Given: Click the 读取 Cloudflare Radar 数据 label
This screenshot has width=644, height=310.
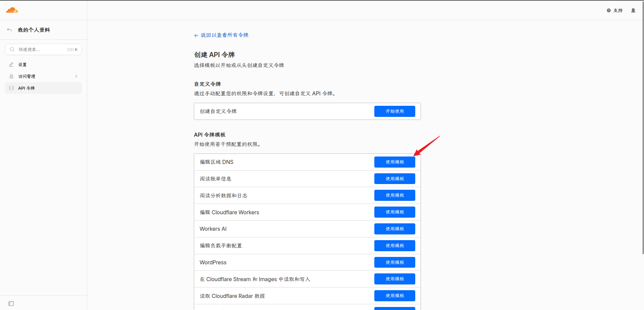Looking at the screenshot, I should [232, 296].
